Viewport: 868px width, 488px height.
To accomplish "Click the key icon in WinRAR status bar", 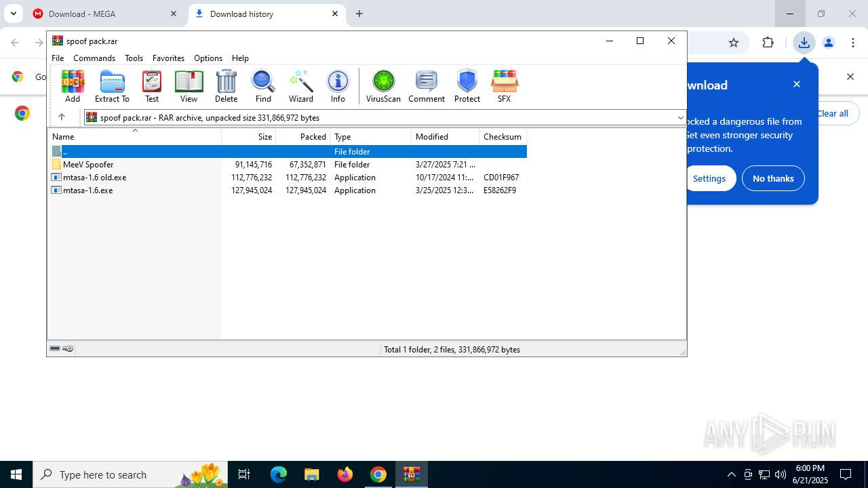I will pos(68,348).
